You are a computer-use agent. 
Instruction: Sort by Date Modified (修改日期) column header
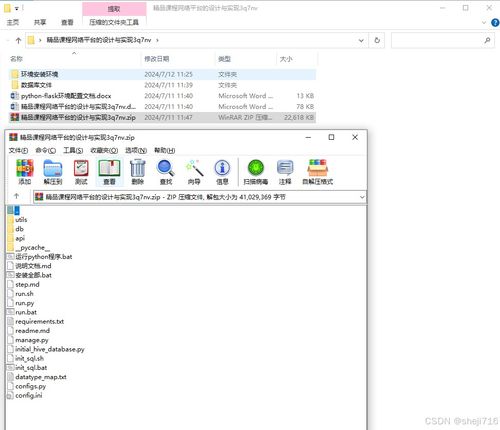(x=157, y=59)
